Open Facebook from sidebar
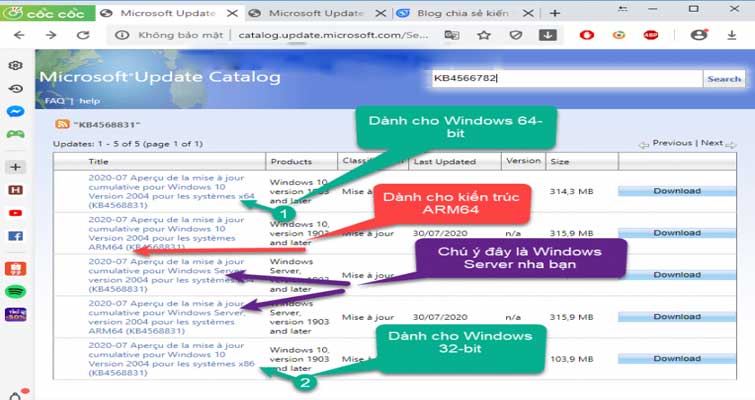 click(15, 236)
